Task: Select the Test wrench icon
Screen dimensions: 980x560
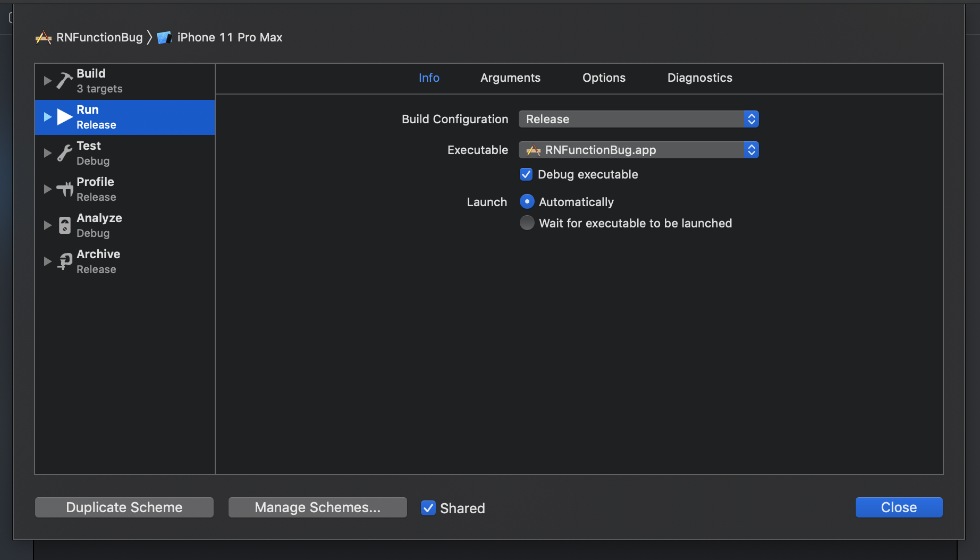Action: (64, 152)
